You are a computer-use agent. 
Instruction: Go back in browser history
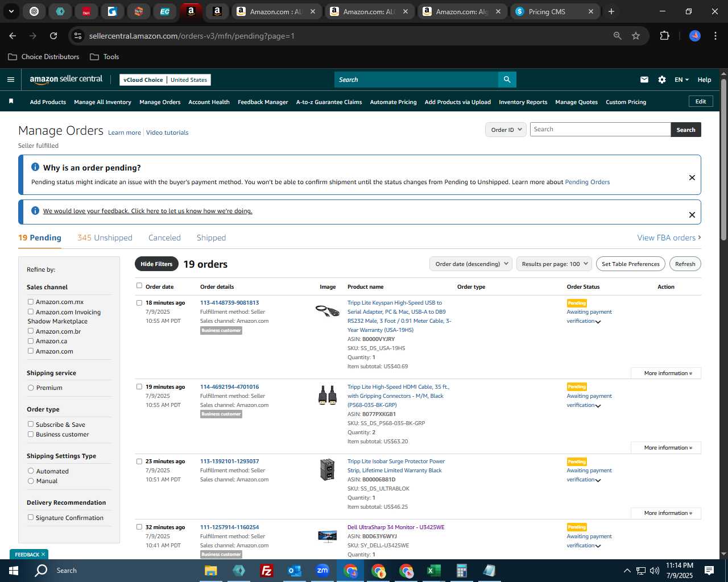pos(13,36)
